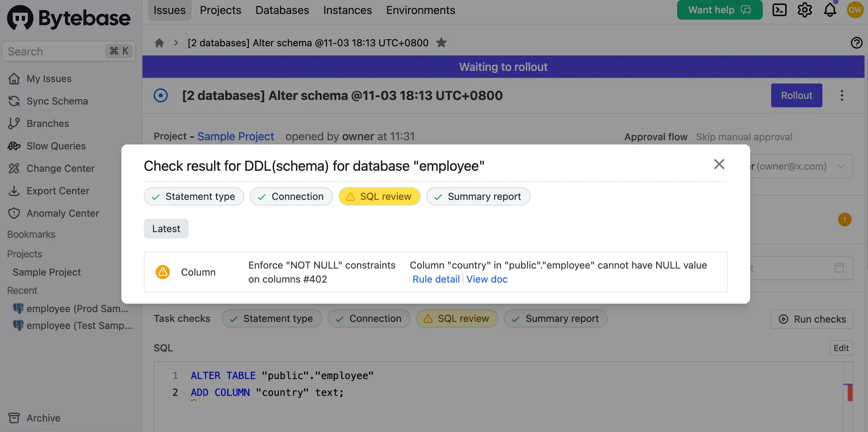Viewport: 868px width, 432px height.
Task: Select Connection tab in dialog
Action: (291, 196)
